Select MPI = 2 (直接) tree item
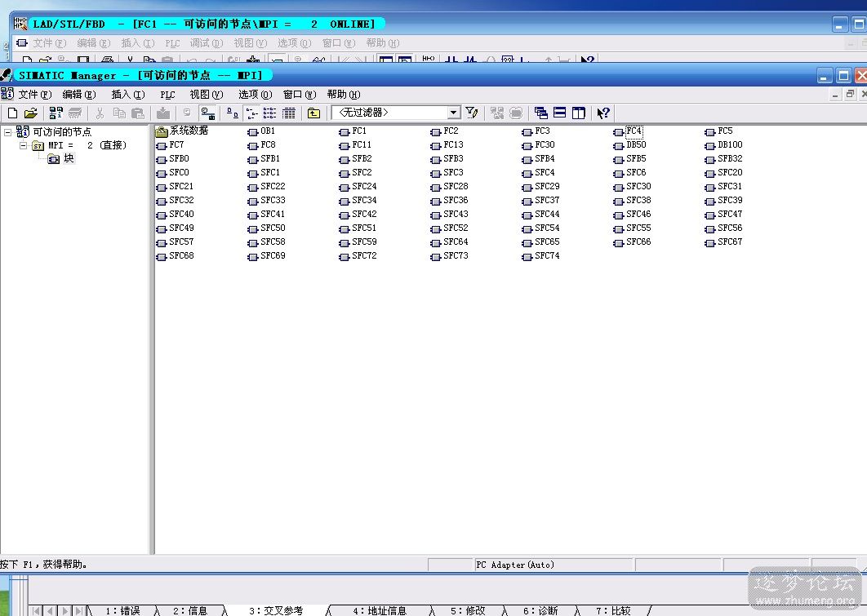This screenshot has width=867, height=616. tap(80, 145)
